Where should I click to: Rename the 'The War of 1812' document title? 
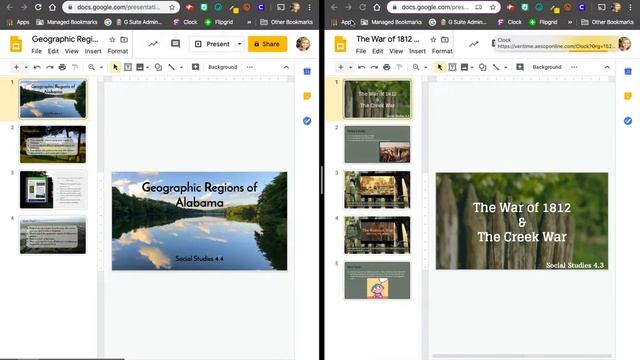tap(388, 39)
